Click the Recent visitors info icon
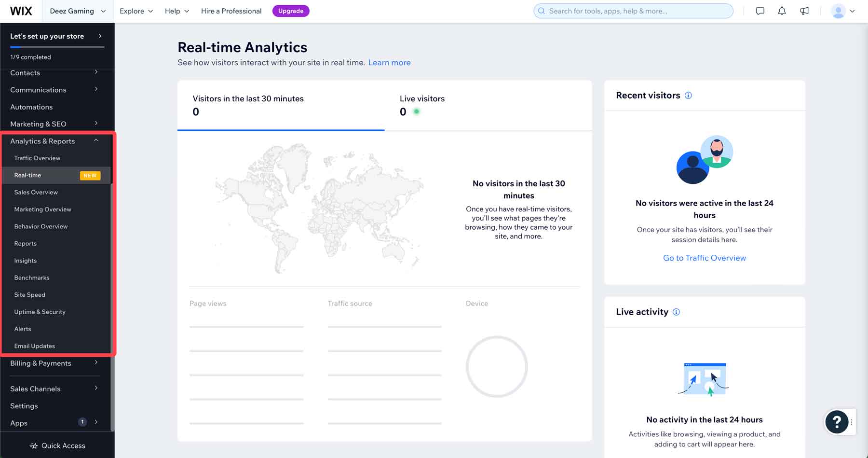868x458 pixels. click(x=688, y=95)
